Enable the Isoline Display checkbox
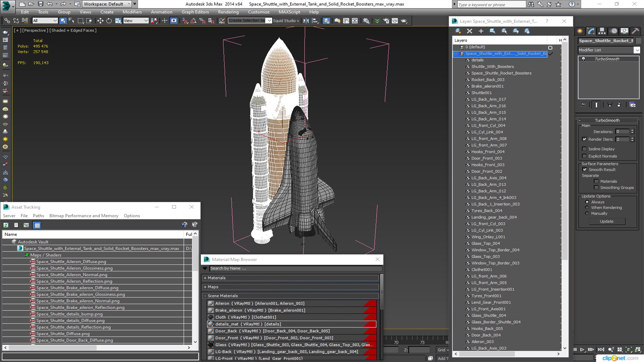Screen dimensions: 644x362 point(584,149)
